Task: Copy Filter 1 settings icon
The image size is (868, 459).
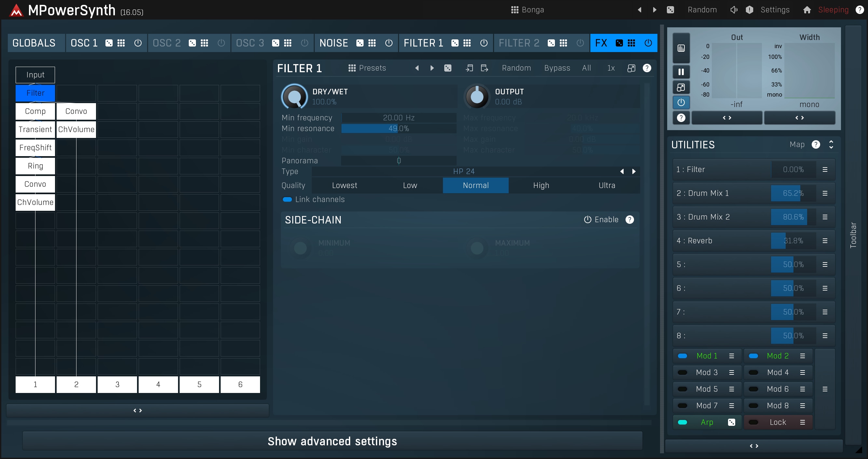Action: click(469, 68)
